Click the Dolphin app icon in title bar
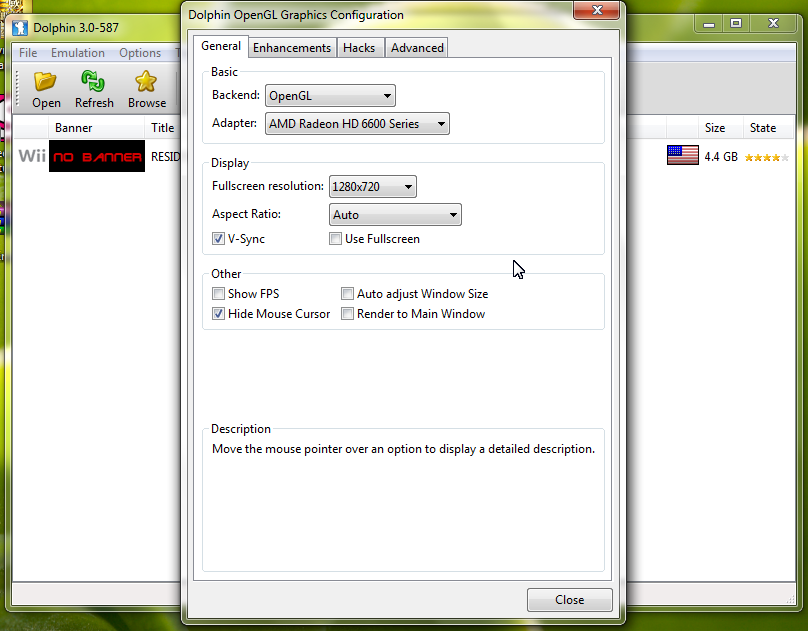Viewport: 808px width, 631px height. [x=20, y=28]
